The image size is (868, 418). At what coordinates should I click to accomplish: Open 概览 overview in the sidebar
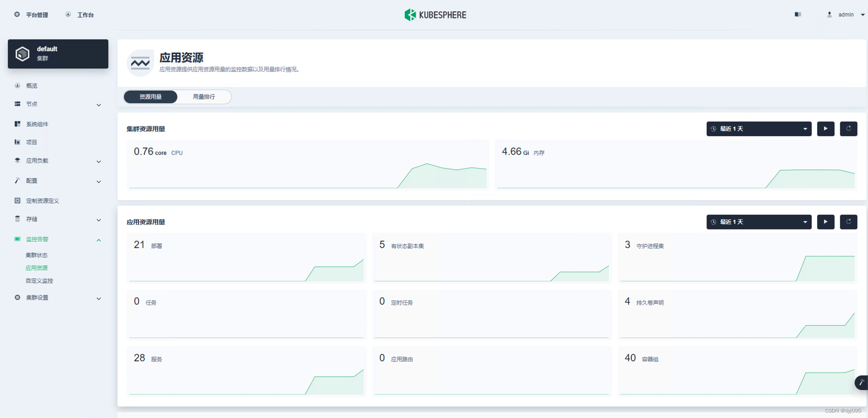coord(32,85)
